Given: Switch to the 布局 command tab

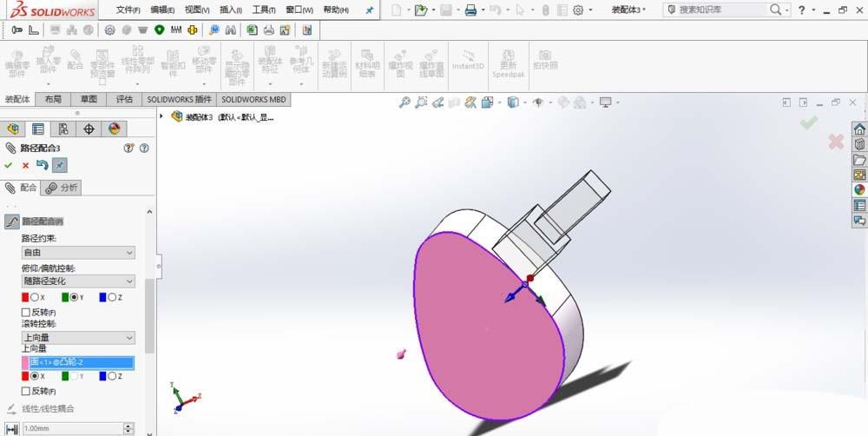Looking at the screenshot, I should [x=53, y=99].
